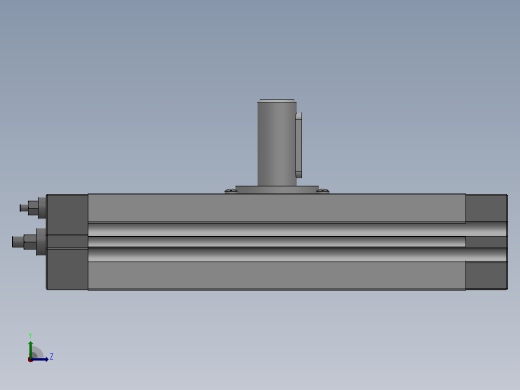520x390 pixels.
Task: Select the upper adjusting bolt on left end
Action: coord(33,208)
